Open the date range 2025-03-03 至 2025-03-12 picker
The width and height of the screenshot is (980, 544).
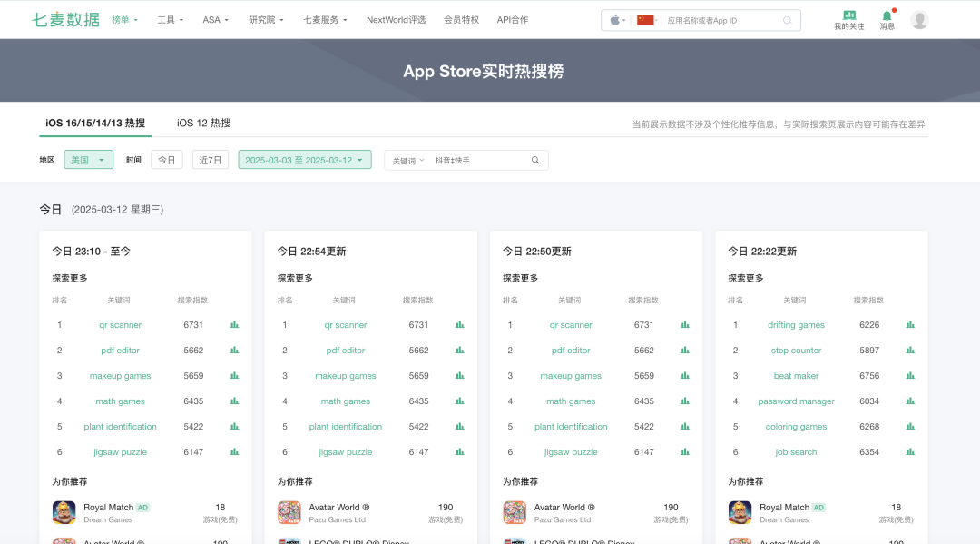tap(304, 160)
